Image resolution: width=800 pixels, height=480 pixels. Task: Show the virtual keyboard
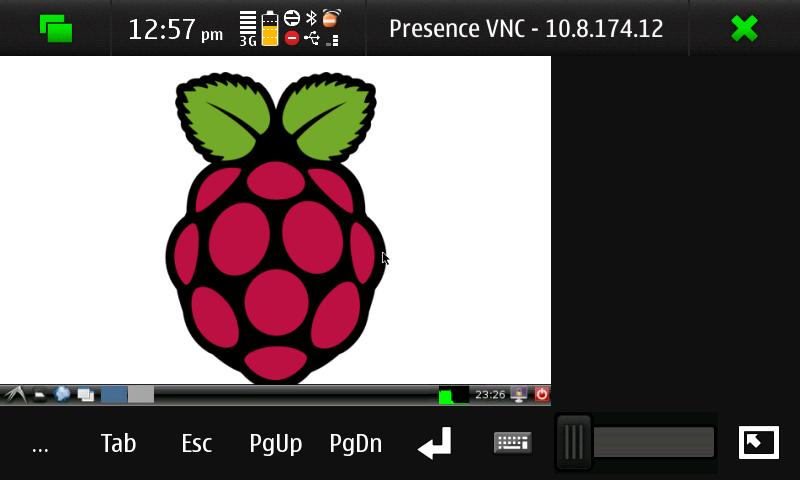point(513,443)
